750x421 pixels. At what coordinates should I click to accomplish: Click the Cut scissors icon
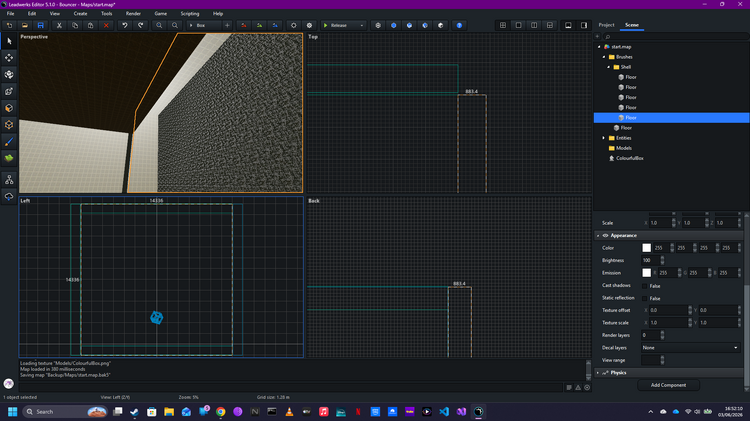pyautogui.click(x=59, y=25)
